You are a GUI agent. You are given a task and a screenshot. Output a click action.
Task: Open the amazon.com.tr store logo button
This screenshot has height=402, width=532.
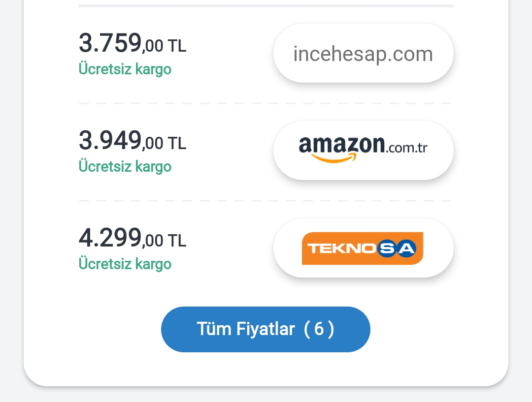(x=363, y=150)
